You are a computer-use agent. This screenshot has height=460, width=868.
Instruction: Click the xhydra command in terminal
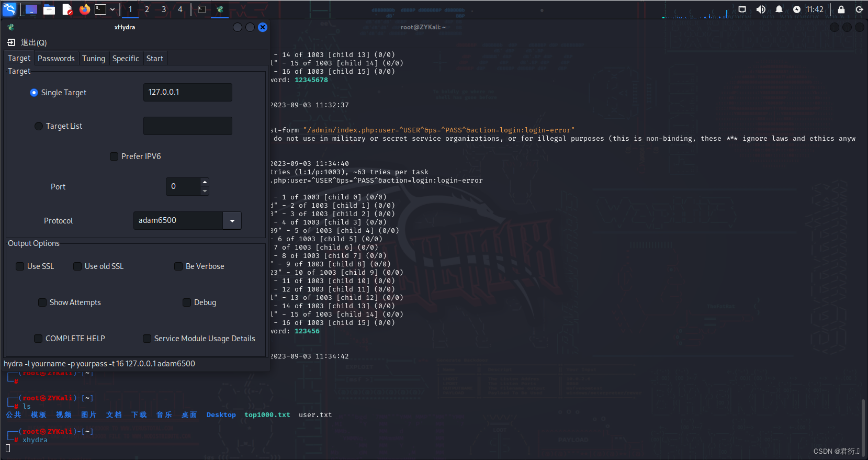pyautogui.click(x=35, y=440)
